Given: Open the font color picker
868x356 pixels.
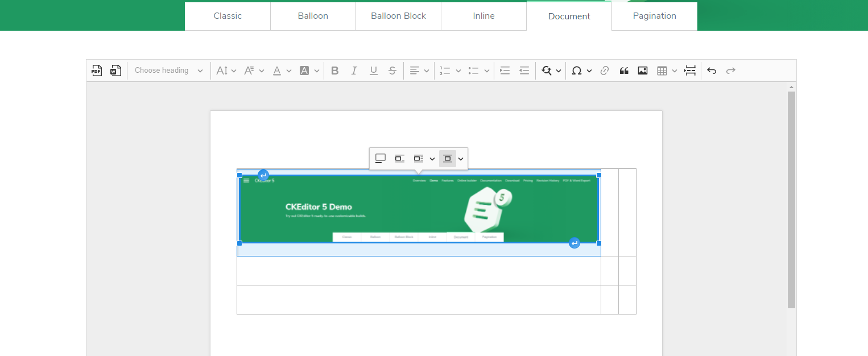Looking at the screenshot, I should point(282,71).
